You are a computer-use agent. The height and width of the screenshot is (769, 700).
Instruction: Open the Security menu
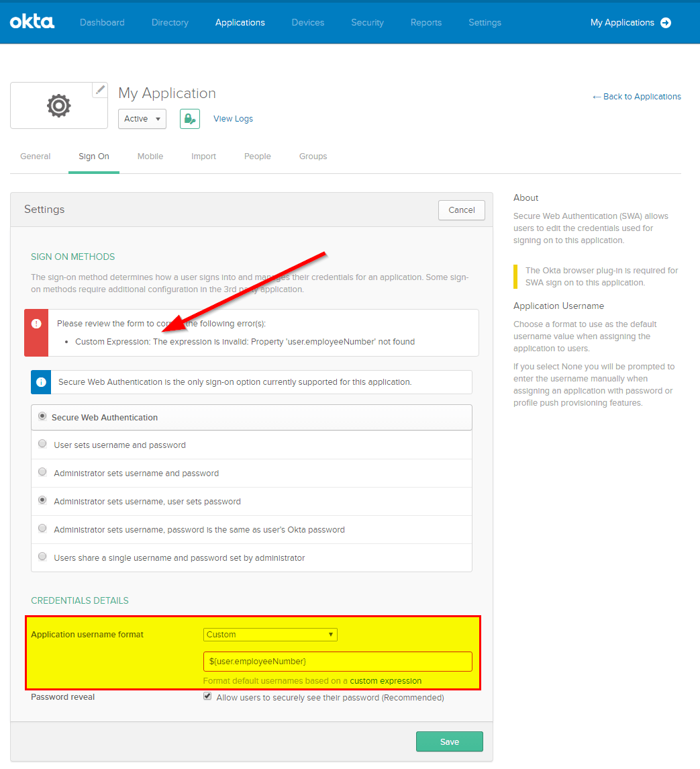367,23
